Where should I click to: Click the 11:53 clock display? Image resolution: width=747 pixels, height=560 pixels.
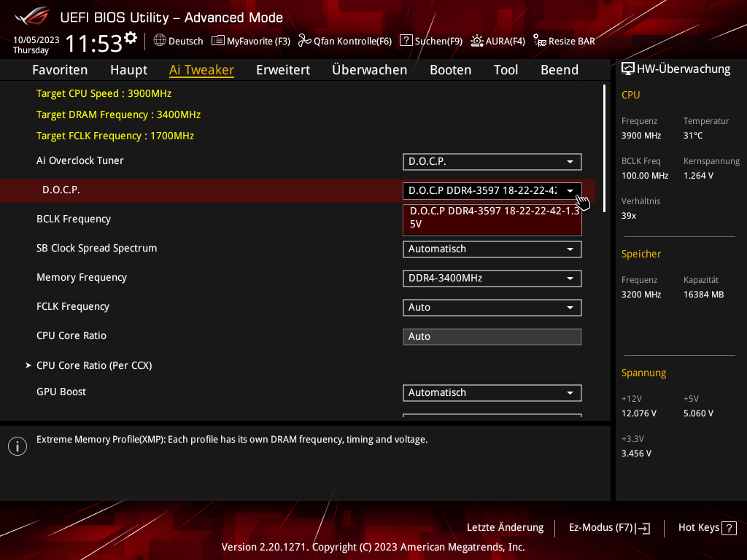[94, 44]
